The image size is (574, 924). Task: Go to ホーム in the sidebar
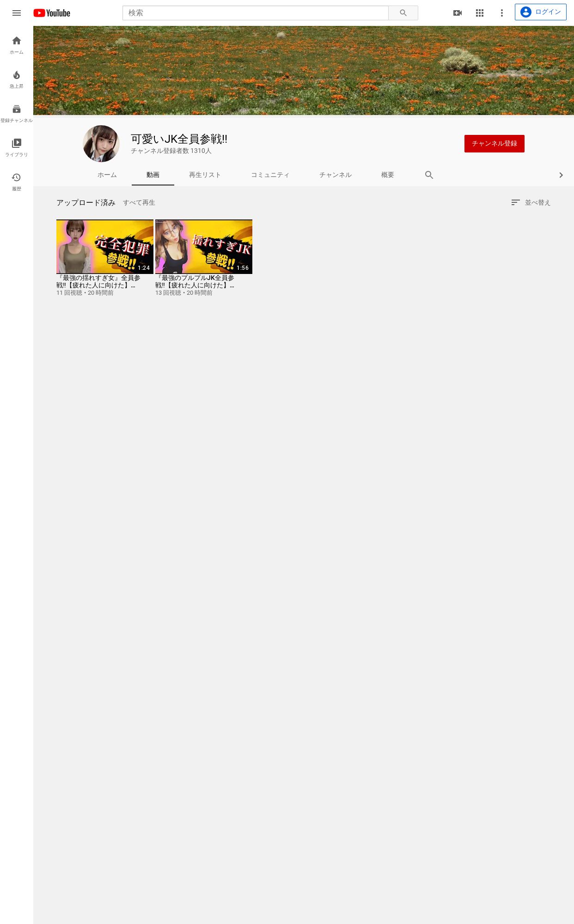coord(17,45)
